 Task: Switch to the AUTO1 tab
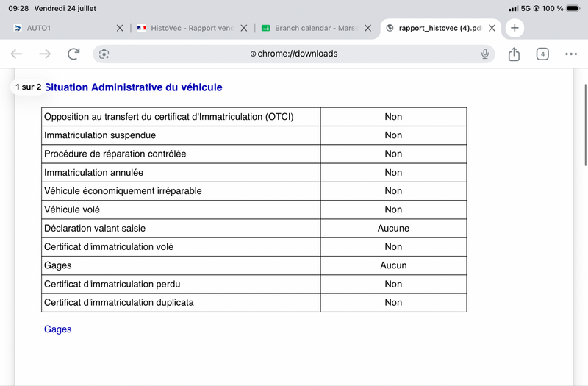pyautogui.click(x=38, y=28)
